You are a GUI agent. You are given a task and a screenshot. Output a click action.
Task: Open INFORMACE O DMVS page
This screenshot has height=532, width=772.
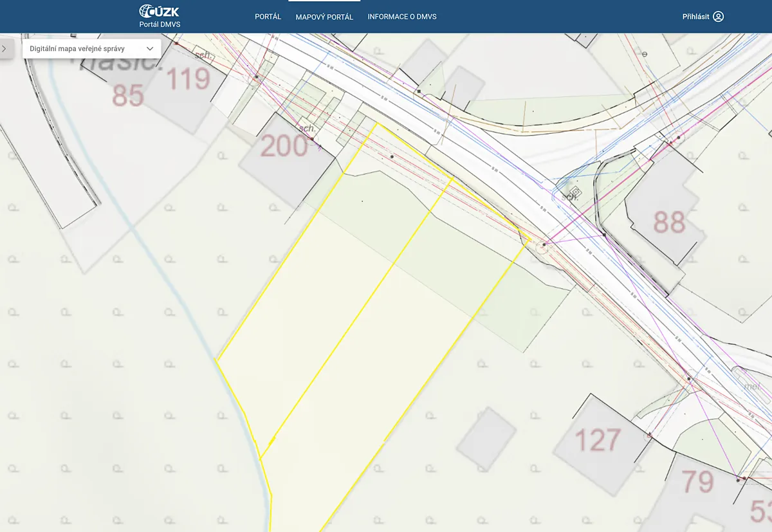click(402, 17)
